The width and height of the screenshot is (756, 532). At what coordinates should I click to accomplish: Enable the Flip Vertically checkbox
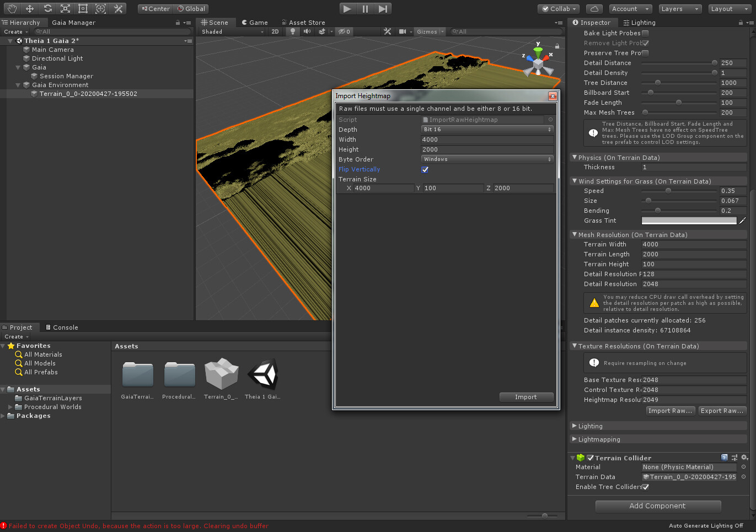[425, 169]
